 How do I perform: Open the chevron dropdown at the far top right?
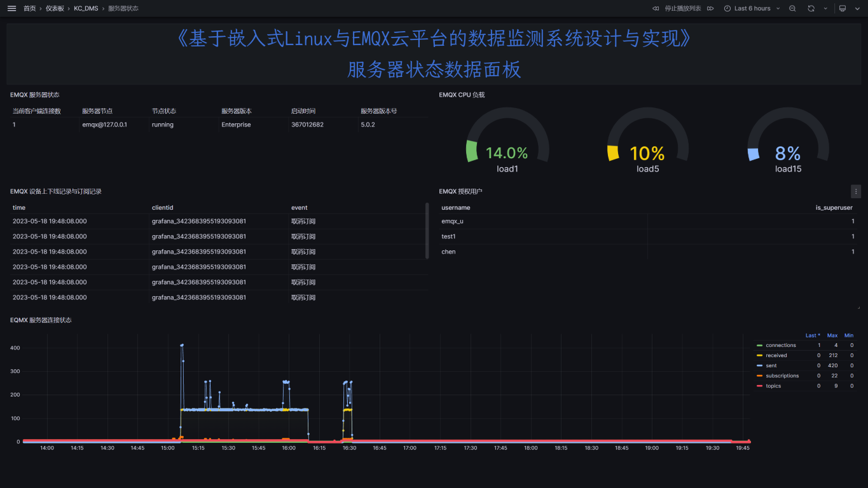pos(857,8)
